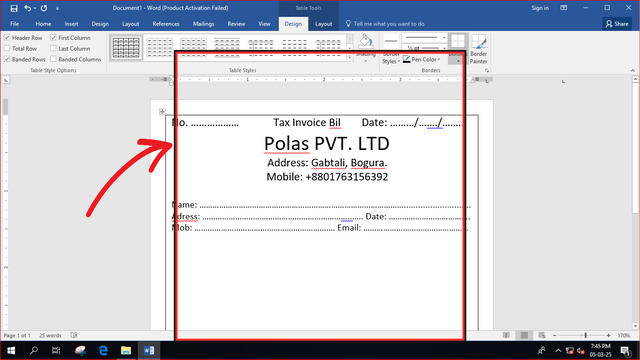Viewport: 640px width, 360px height.
Task: Click Page 1 of 1 in status bar
Action: pos(17,336)
